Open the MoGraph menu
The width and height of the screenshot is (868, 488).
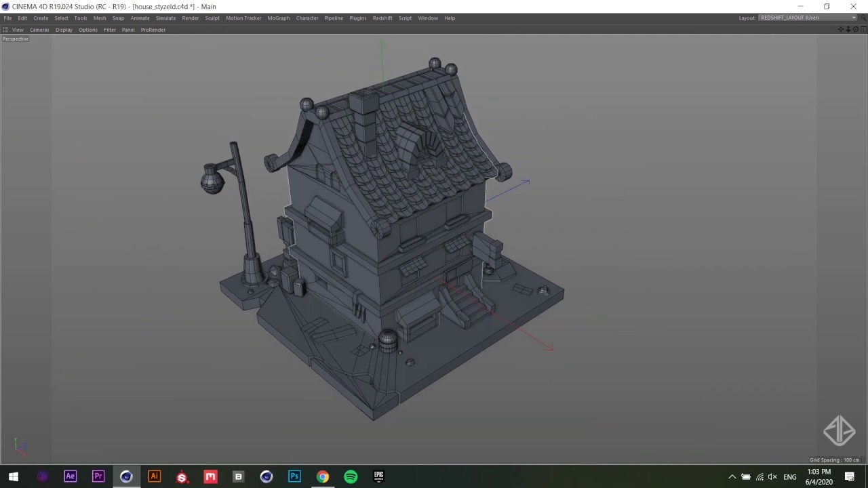point(278,18)
